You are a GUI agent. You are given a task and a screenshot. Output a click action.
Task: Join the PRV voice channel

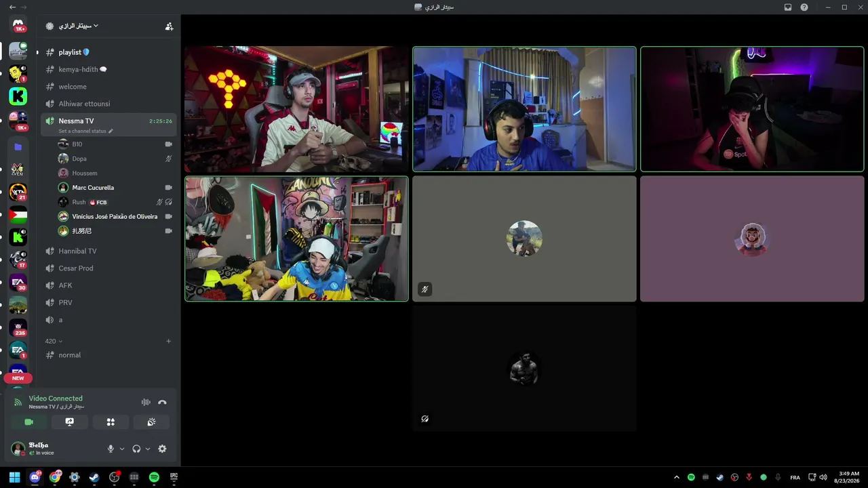tap(108, 302)
